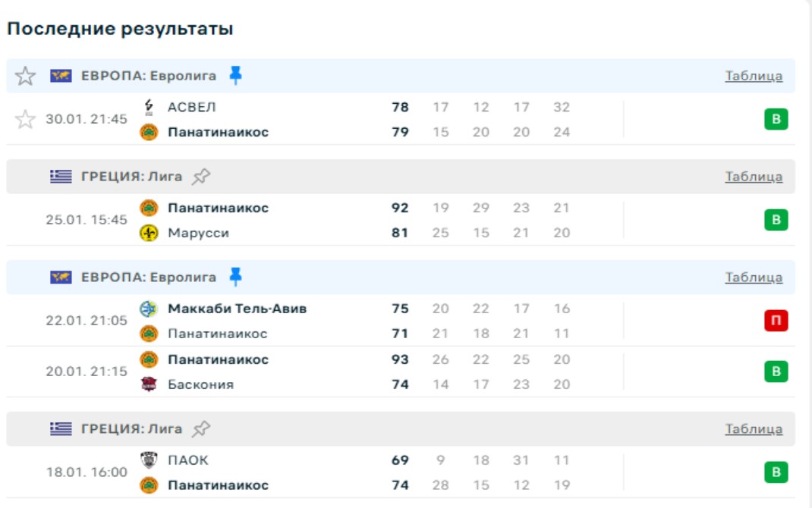Click the PAOK team logo
This screenshot has height=508, width=812.
point(149,459)
